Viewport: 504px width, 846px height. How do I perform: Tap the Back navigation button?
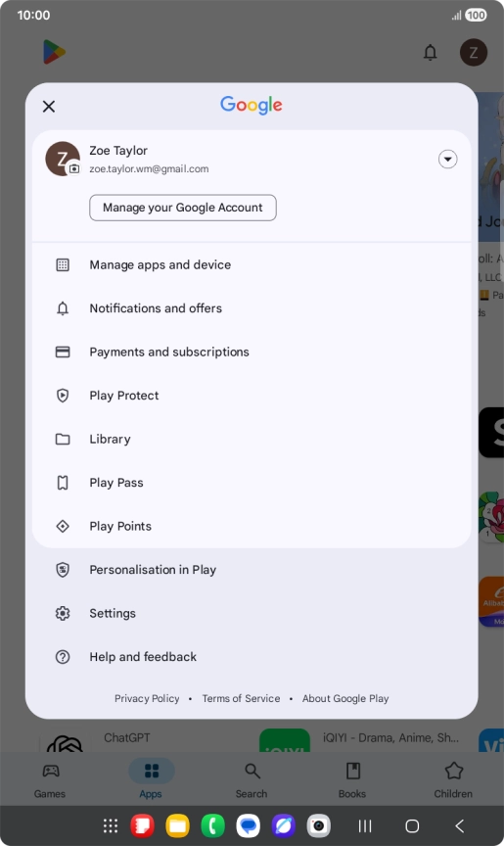pyautogui.click(x=459, y=825)
